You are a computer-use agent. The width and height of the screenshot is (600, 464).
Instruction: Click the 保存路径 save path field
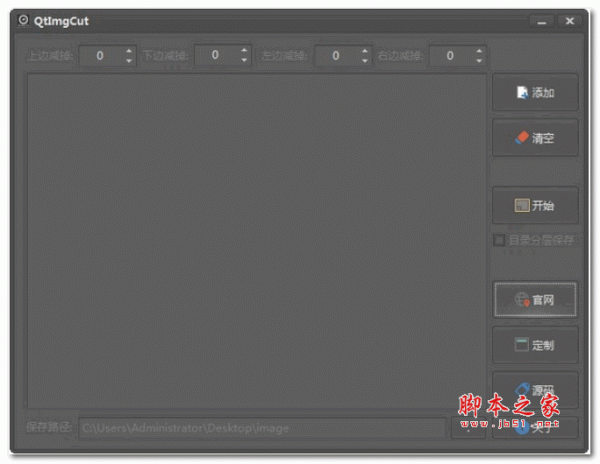tap(262, 428)
